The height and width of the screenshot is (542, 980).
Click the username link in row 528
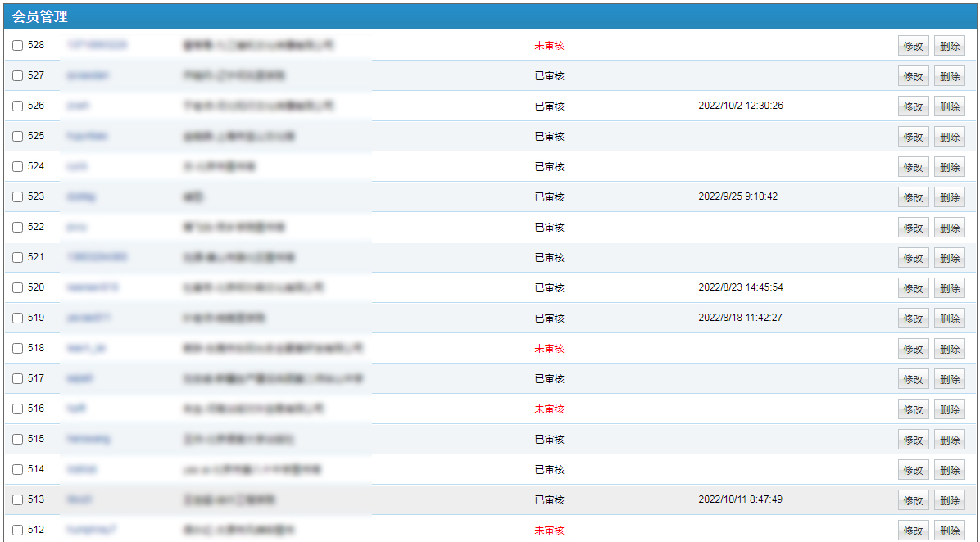[97, 46]
